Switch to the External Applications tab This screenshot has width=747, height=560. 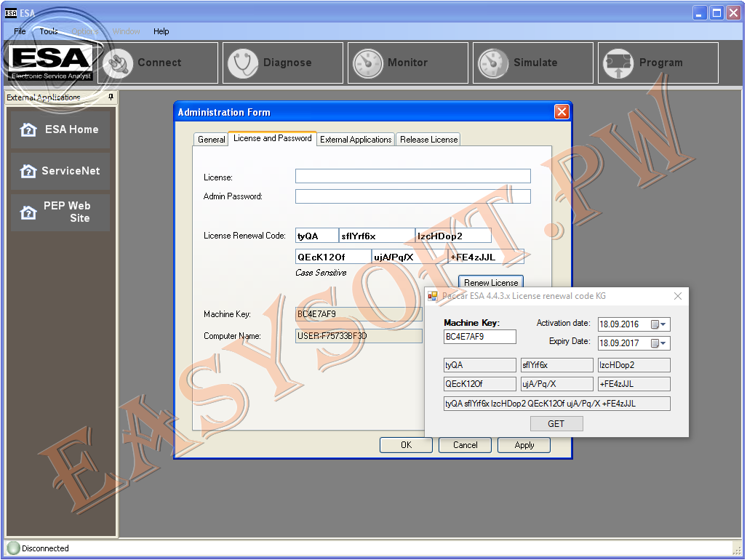click(356, 140)
